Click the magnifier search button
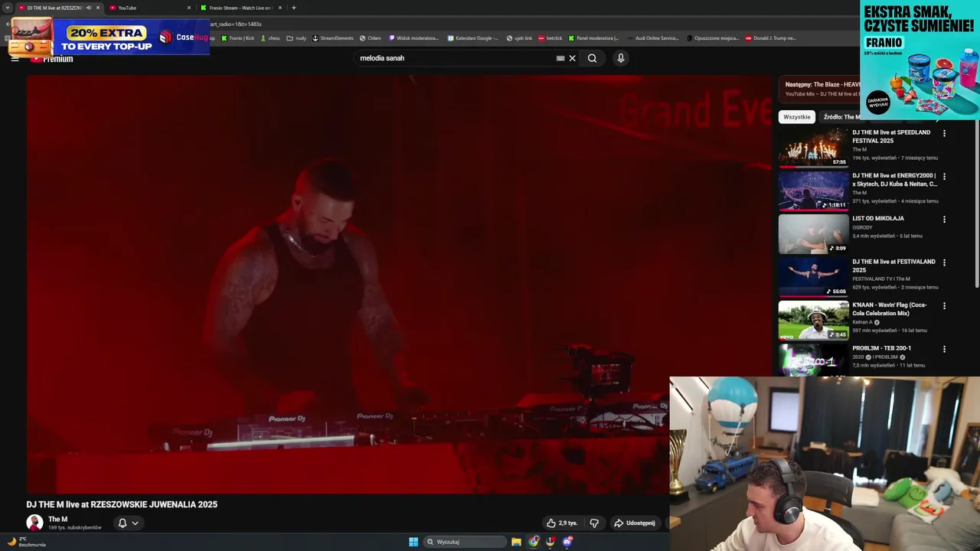Image resolution: width=980 pixels, height=551 pixels. pyautogui.click(x=592, y=58)
